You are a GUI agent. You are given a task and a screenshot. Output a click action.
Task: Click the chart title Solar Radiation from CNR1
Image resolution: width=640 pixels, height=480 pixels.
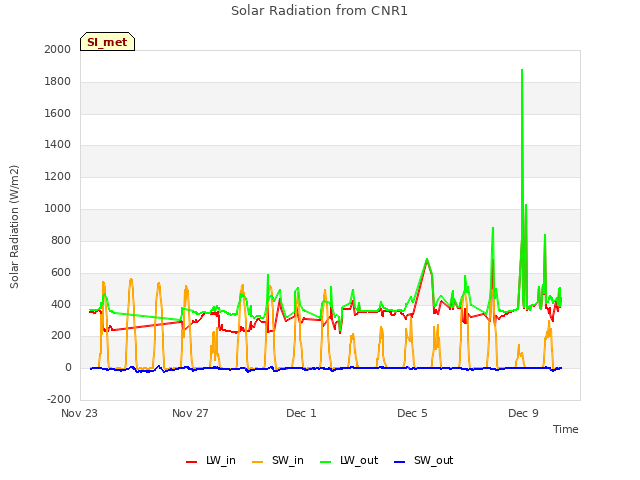319,11
